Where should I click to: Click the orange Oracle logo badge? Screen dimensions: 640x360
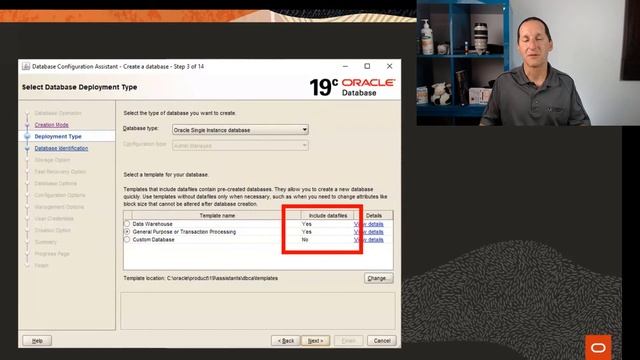[598, 347]
